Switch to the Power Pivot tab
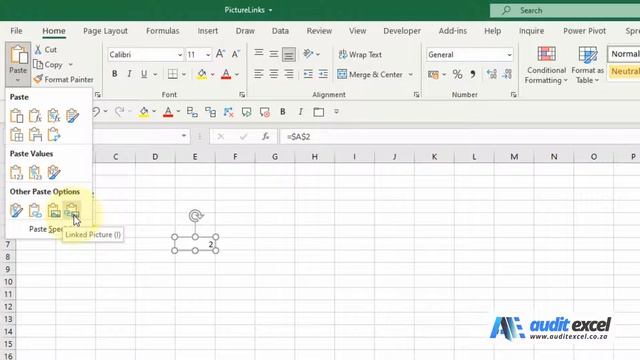Screen dimensions: 640x360 click(x=584, y=31)
